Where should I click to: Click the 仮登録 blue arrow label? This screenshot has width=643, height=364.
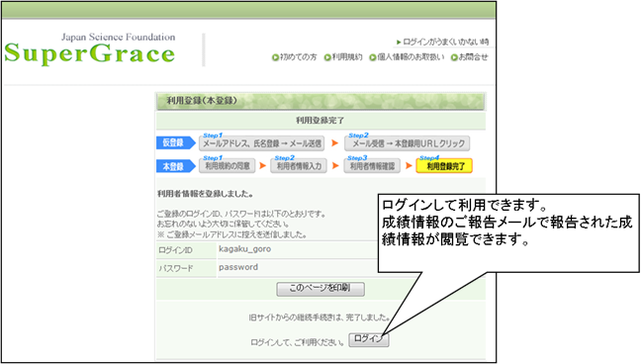pyautogui.click(x=175, y=142)
